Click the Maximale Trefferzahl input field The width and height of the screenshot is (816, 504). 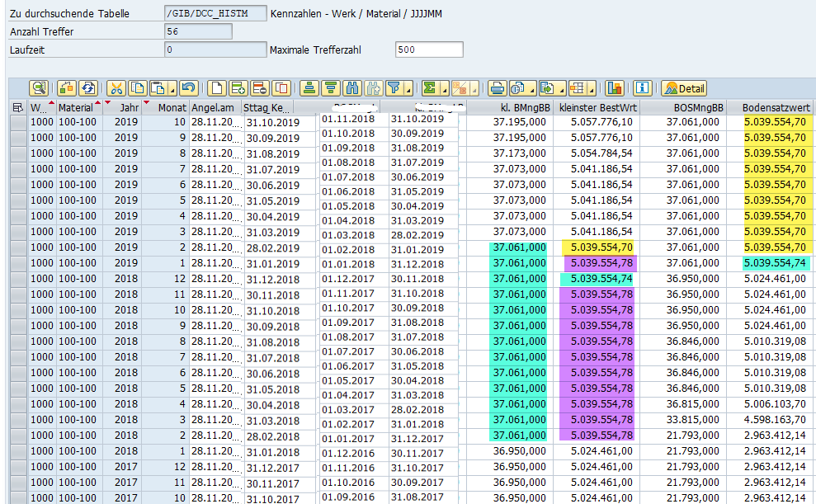coord(429,49)
